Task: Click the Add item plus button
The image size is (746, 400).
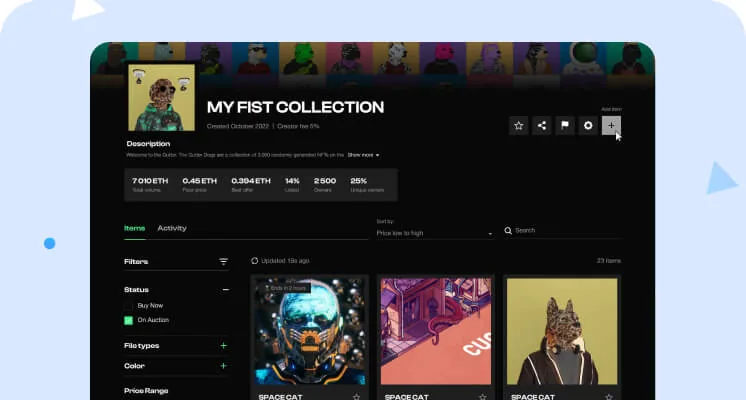Action: 611,126
